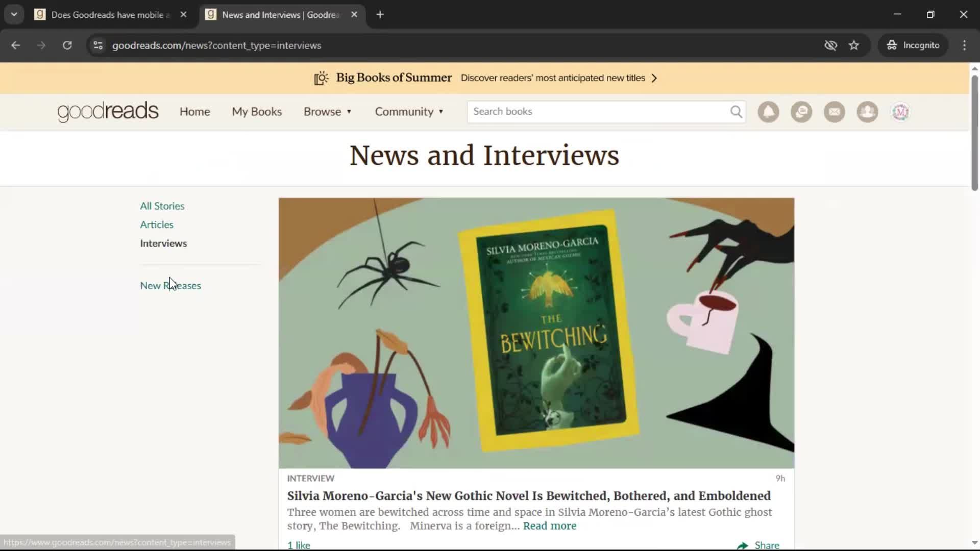The image size is (980, 551).
Task: Click the browser forward arrow
Action: pos(41,45)
